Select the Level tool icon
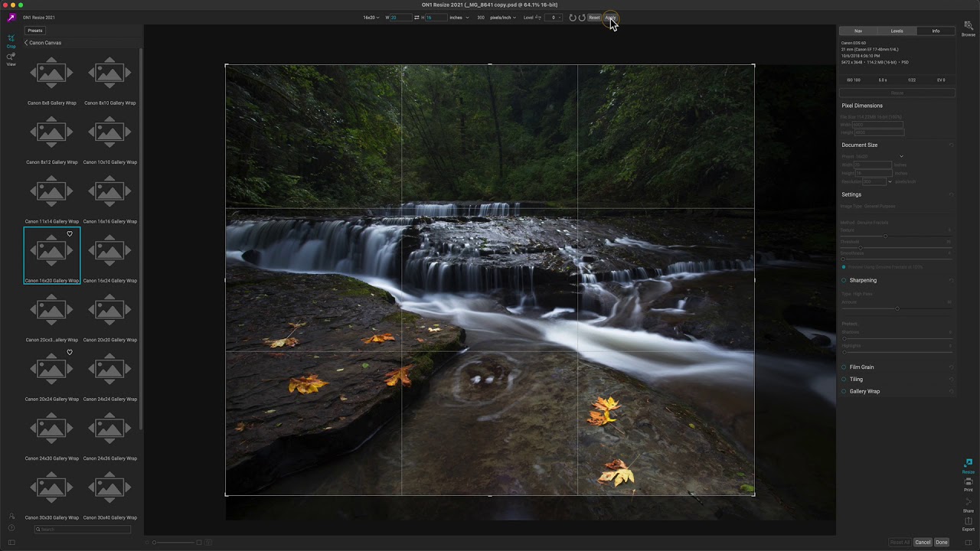Image resolution: width=980 pixels, height=551 pixels. tap(537, 18)
